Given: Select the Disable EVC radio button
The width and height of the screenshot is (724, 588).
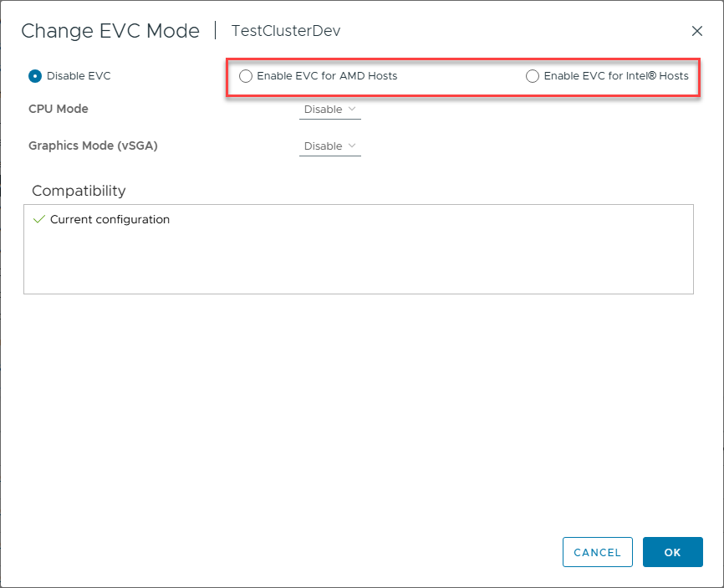Looking at the screenshot, I should point(35,76).
